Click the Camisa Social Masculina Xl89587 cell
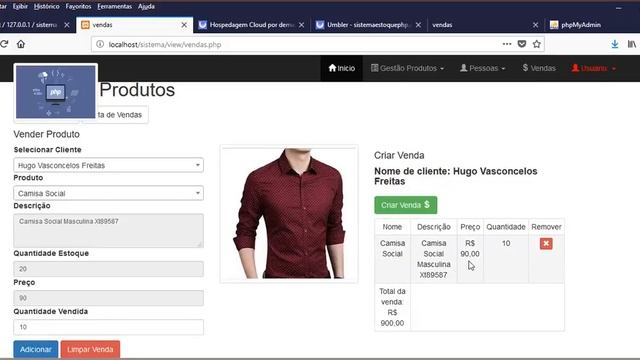This screenshot has width=640, height=360. pos(434,259)
